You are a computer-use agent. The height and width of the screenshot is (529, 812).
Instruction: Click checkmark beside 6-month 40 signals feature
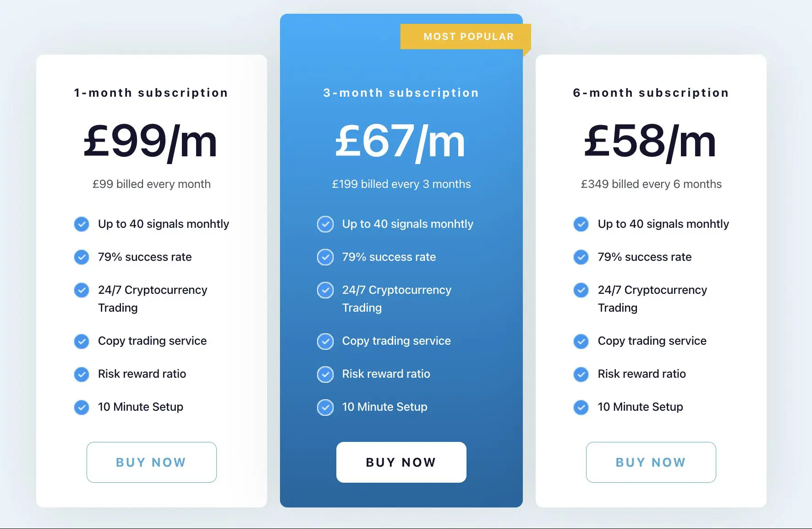pos(581,224)
